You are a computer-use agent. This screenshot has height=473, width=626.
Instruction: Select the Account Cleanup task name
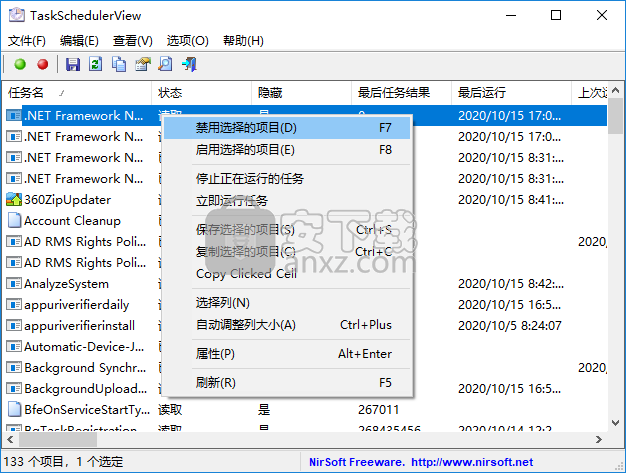pos(72,220)
